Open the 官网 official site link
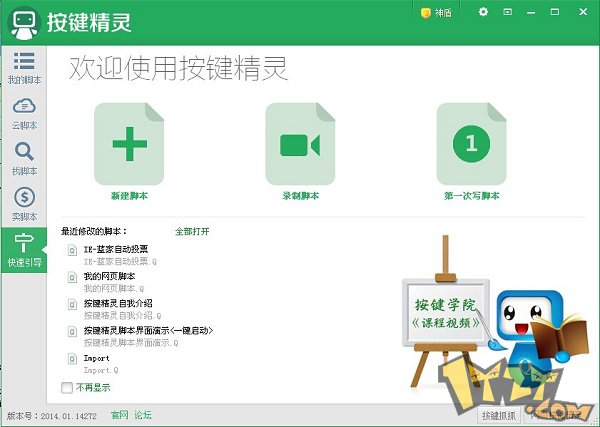 (119, 415)
